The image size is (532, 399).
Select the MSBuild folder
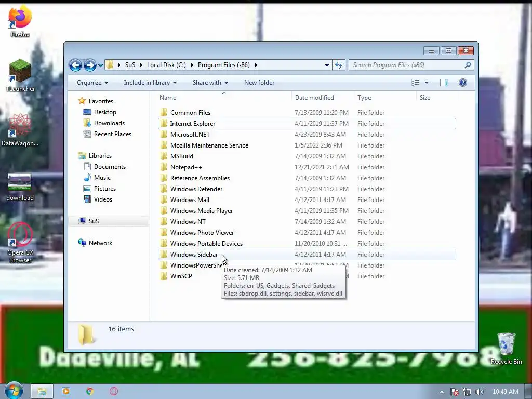(x=307, y=156)
